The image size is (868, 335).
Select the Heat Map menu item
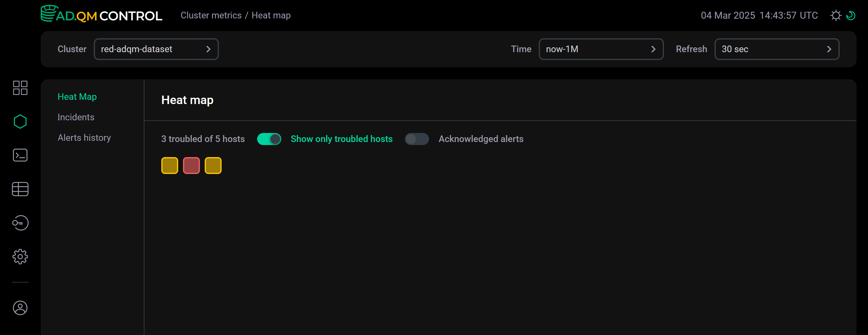(77, 97)
